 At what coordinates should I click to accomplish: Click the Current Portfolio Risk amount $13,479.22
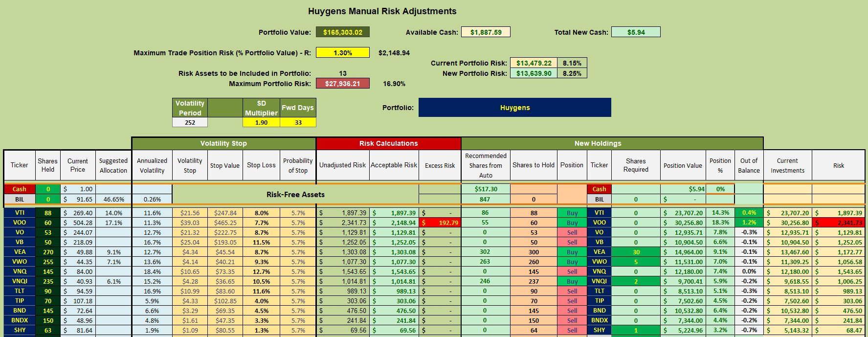point(534,63)
